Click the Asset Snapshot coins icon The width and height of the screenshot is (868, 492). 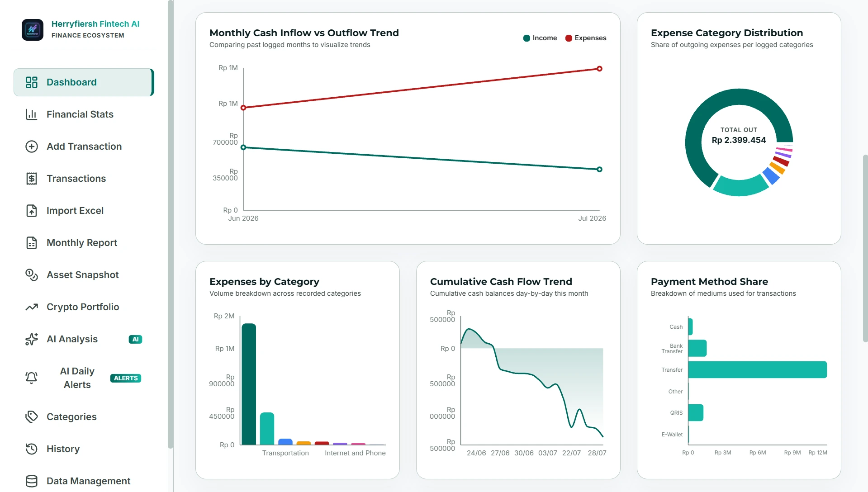pos(32,275)
